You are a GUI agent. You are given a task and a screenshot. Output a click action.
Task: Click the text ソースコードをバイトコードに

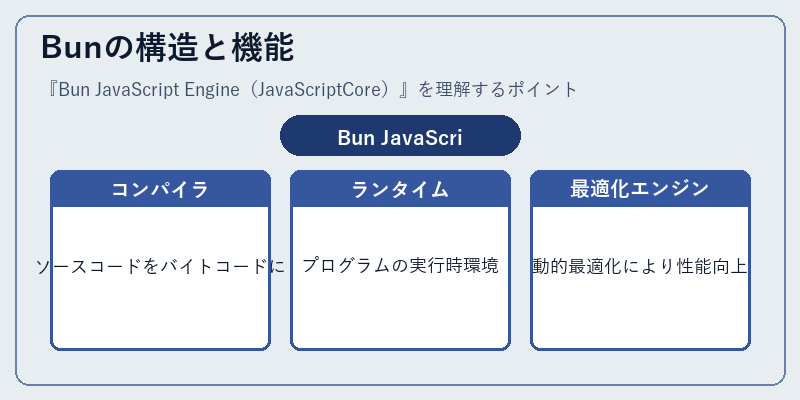coord(160,267)
